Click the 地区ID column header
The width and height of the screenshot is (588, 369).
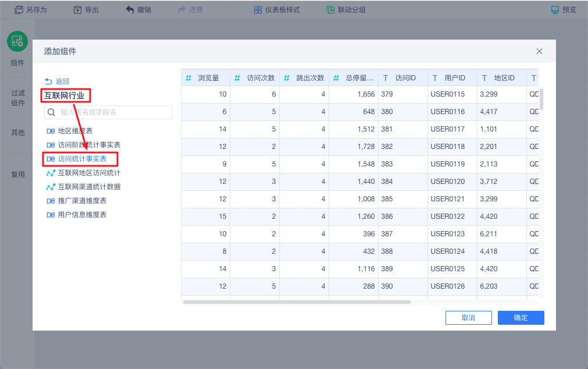502,78
